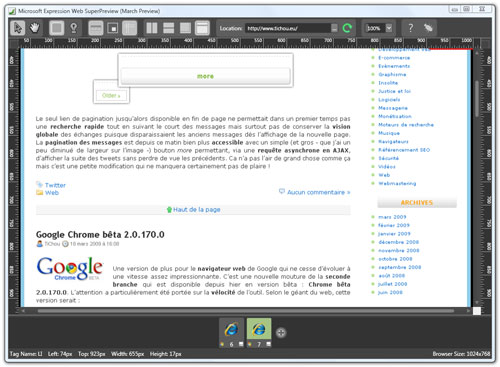Toggle guide visibility icon
Image resolution: width=500 pixels, height=367 pixels.
[x=129, y=28]
